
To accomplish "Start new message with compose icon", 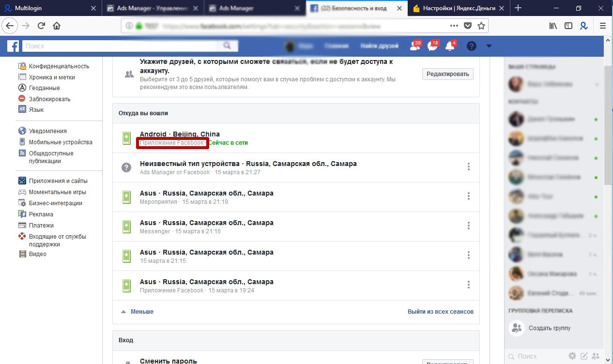I will coord(584,356).
